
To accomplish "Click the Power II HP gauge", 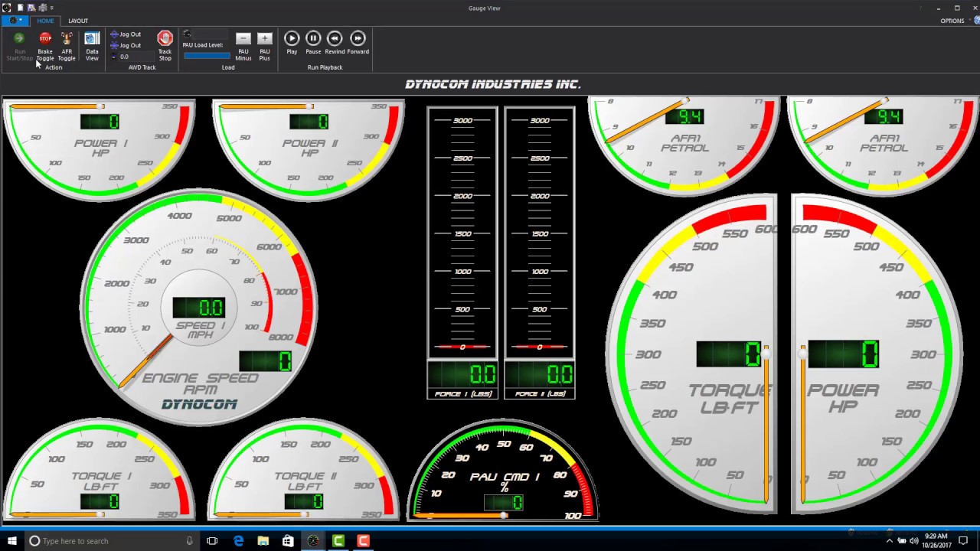I will 309,148.
